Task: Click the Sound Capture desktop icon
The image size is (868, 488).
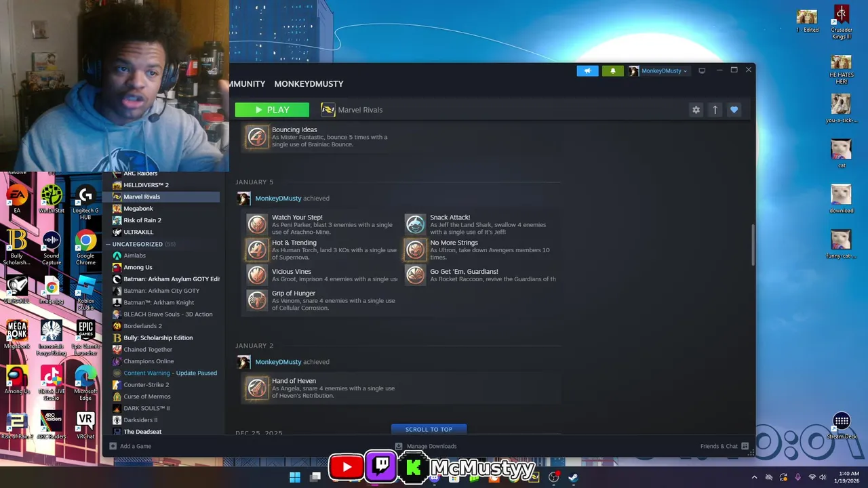Action: [x=52, y=247]
